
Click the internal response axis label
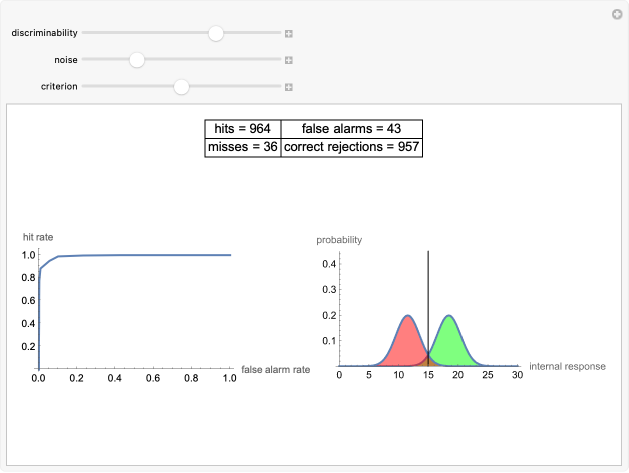tap(567, 366)
